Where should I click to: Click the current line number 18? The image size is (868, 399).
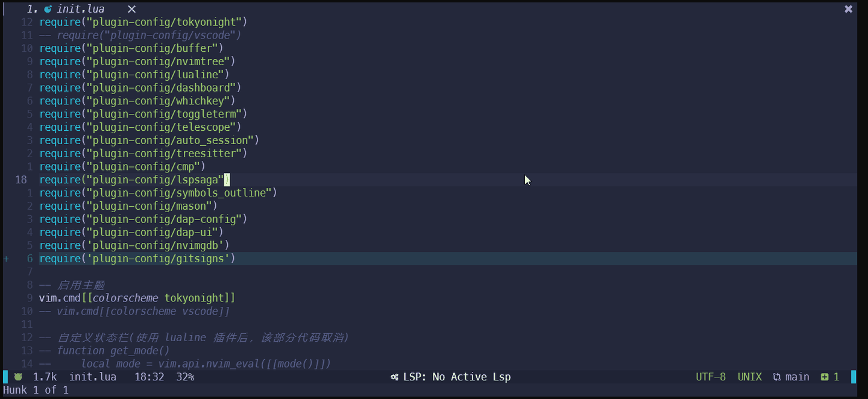point(21,180)
